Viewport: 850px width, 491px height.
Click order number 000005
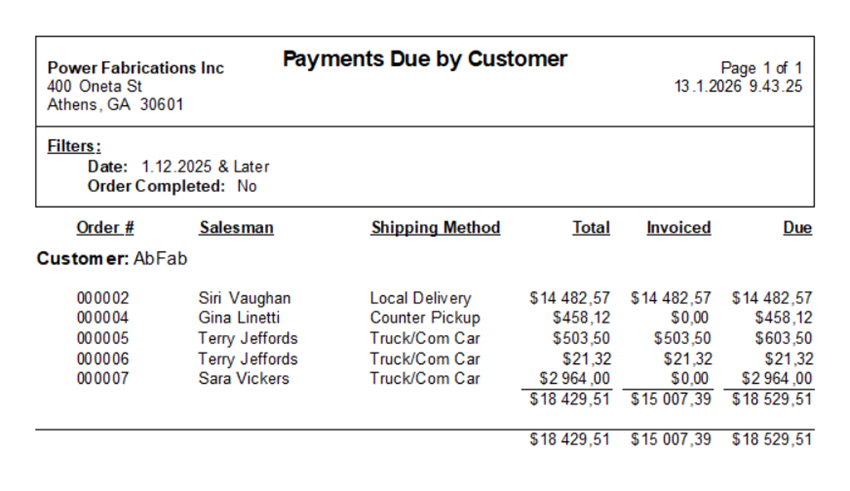pyautogui.click(x=103, y=338)
